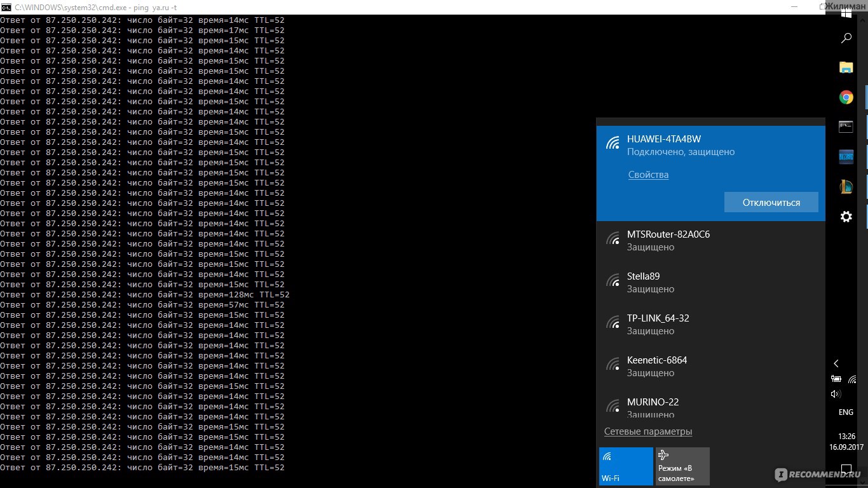Open the Свойства link for HUAWEI-4TA4BW

tap(648, 175)
